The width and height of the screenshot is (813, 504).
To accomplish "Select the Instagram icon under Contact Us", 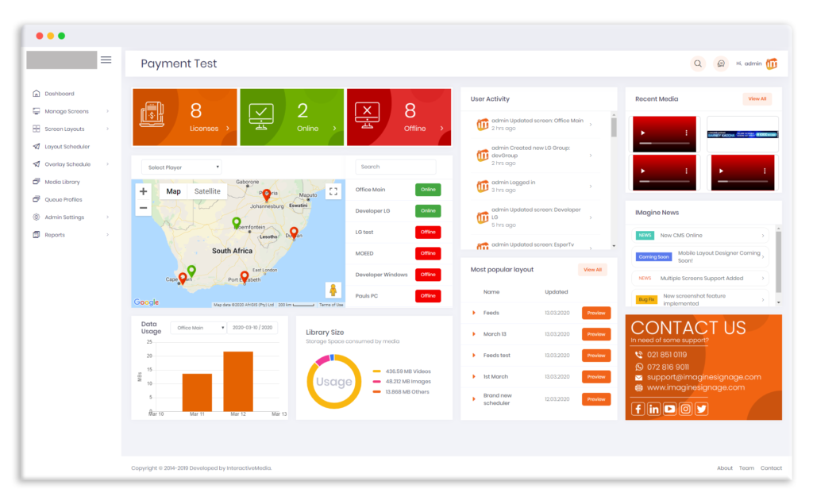I will (685, 408).
